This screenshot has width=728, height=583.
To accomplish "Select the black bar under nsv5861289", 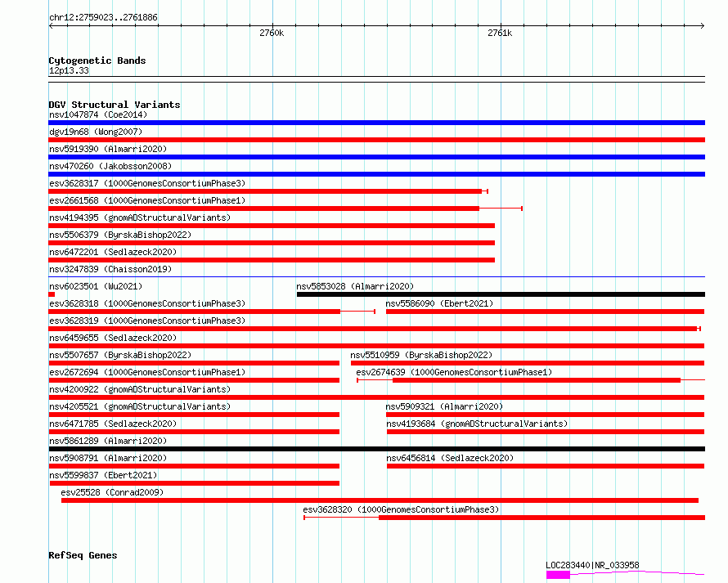I will [376, 449].
